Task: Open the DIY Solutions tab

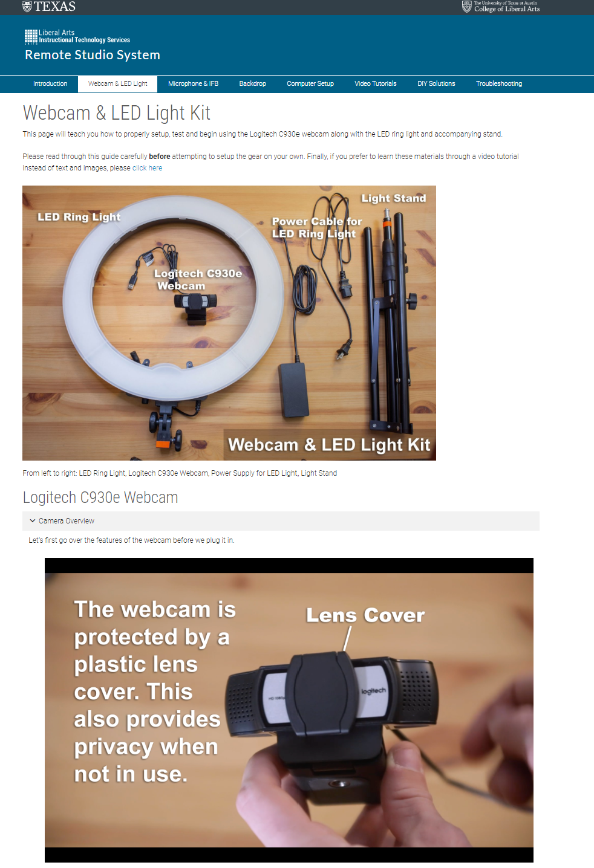Action: point(436,84)
